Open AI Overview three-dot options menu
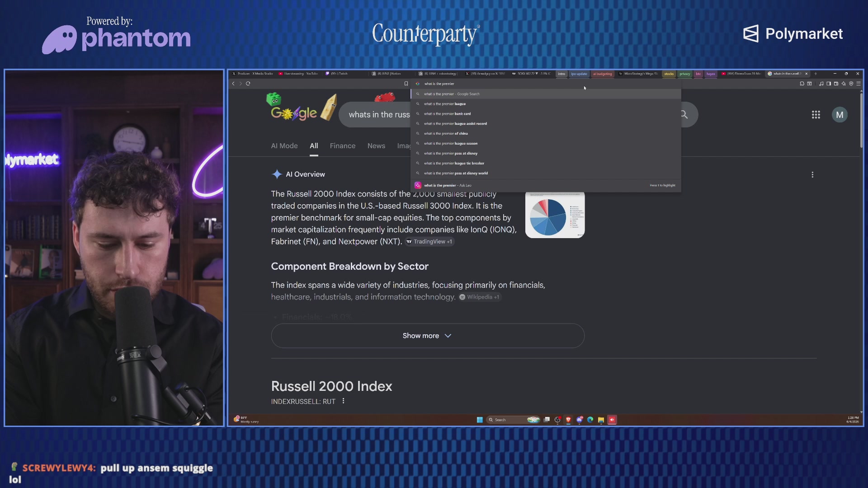Image resolution: width=868 pixels, height=488 pixels. click(812, 174)
